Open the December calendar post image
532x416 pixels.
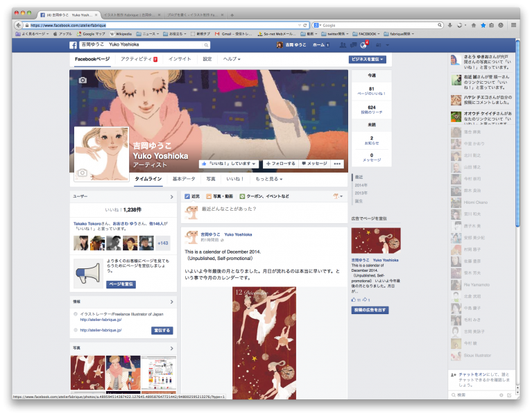pos(264,343)
